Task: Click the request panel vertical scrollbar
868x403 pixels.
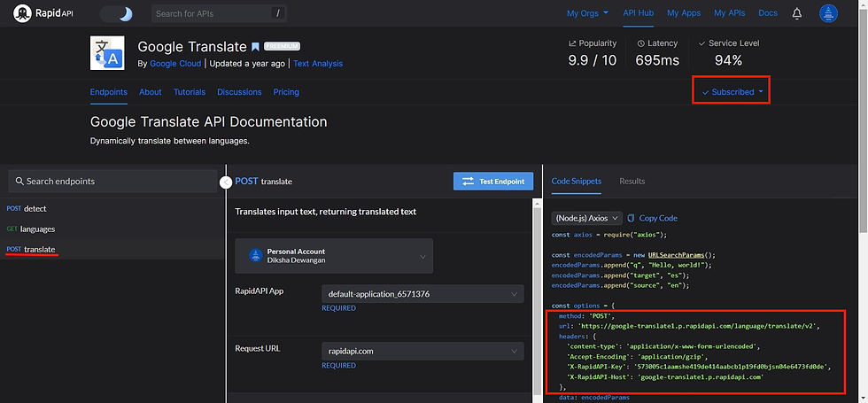Action: [x=537, y=299]
